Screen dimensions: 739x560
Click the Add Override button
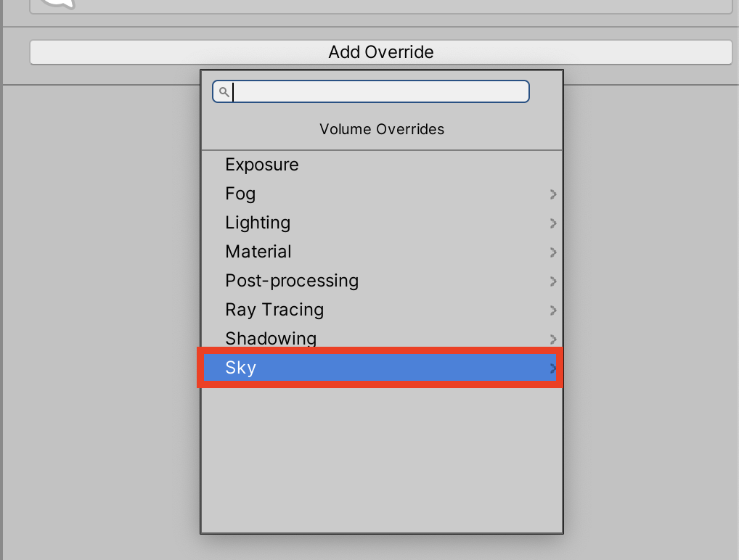(380, 52)
